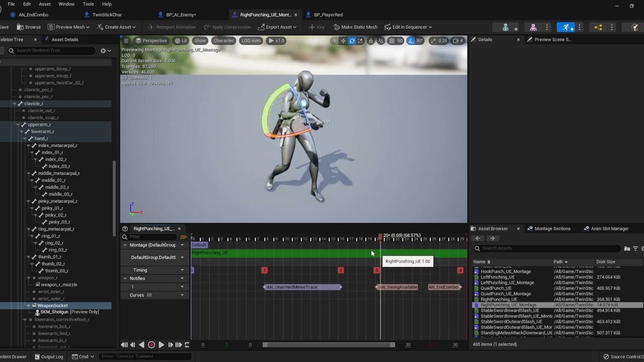Click the LOD Auto button
The image size is (644, 362).
(x=251, y=41)
